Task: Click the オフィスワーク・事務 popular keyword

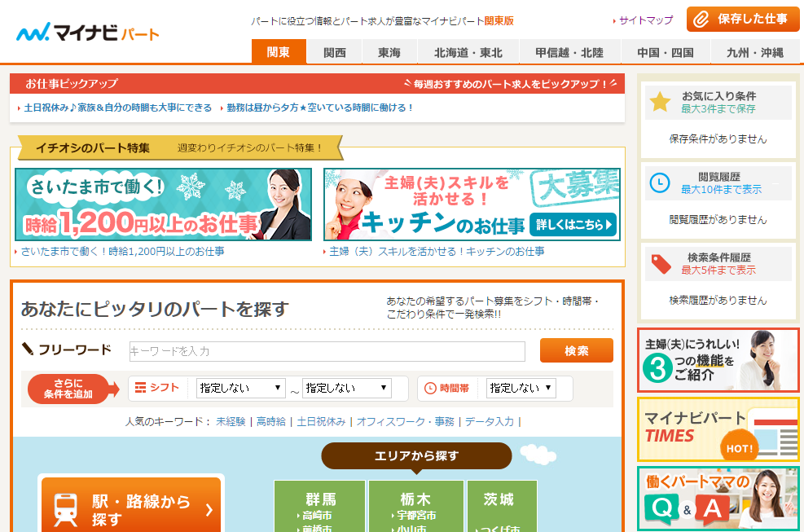Action: [406, 422]
